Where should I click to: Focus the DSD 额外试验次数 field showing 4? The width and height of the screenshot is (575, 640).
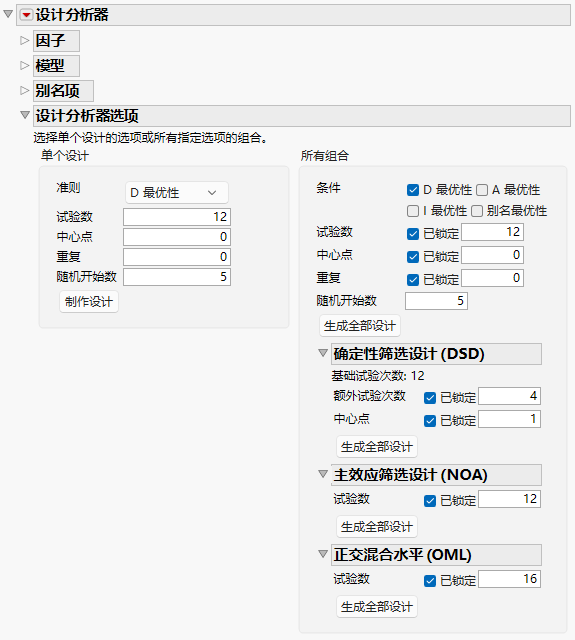pos(509,396)
